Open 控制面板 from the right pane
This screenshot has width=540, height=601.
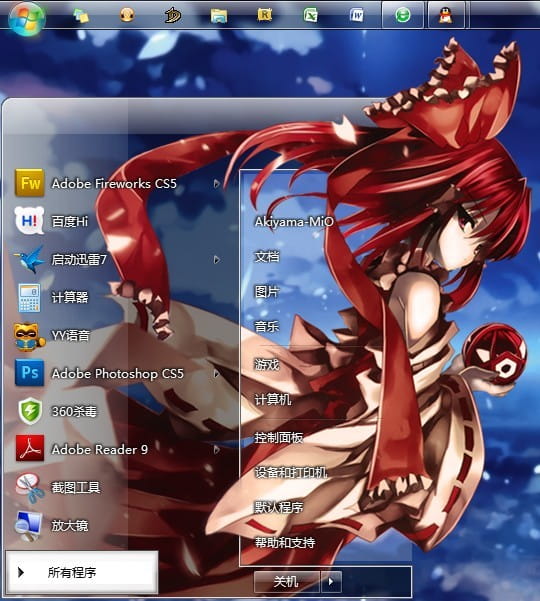point(279,437)
